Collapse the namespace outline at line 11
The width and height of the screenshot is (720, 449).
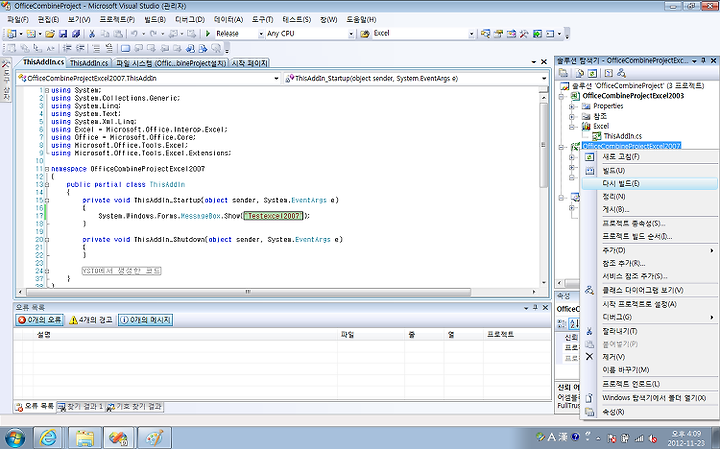point(47,169)
